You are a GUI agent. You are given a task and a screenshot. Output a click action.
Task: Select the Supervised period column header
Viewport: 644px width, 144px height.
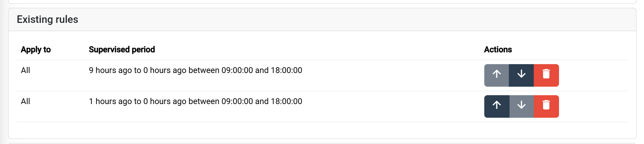point(122,49)
